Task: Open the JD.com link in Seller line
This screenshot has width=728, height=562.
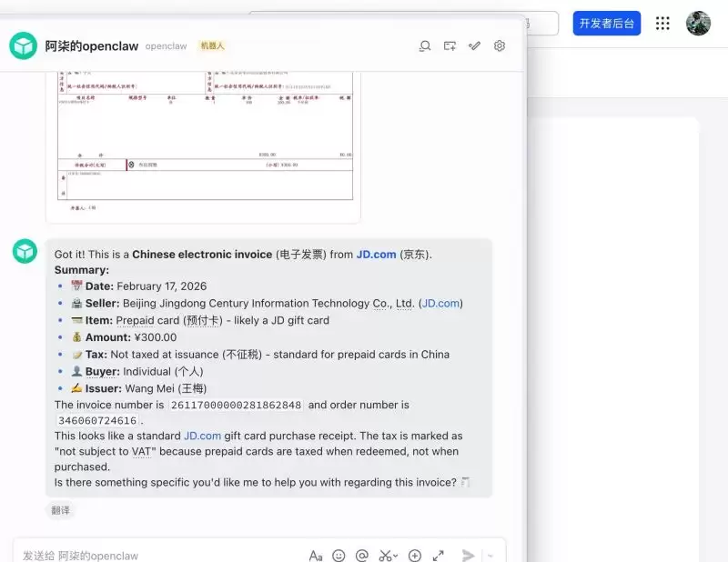Action: (440, 303)
